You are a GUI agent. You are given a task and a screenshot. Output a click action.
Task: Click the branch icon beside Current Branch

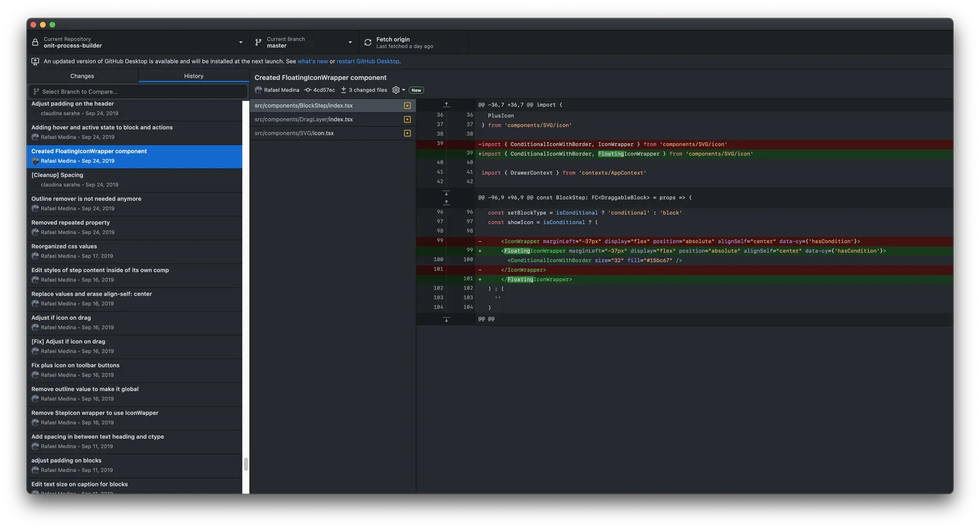258,42
